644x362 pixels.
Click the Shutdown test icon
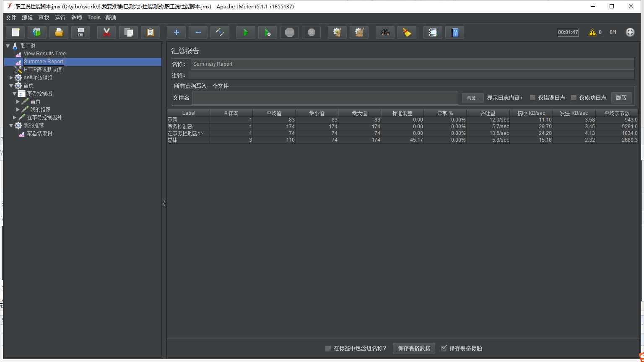(312, 32)
